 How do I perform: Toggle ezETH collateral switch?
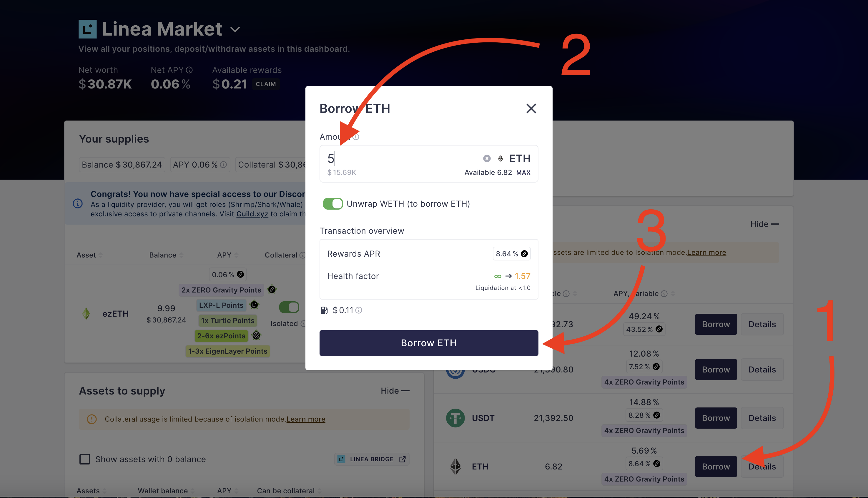(289, 307)
